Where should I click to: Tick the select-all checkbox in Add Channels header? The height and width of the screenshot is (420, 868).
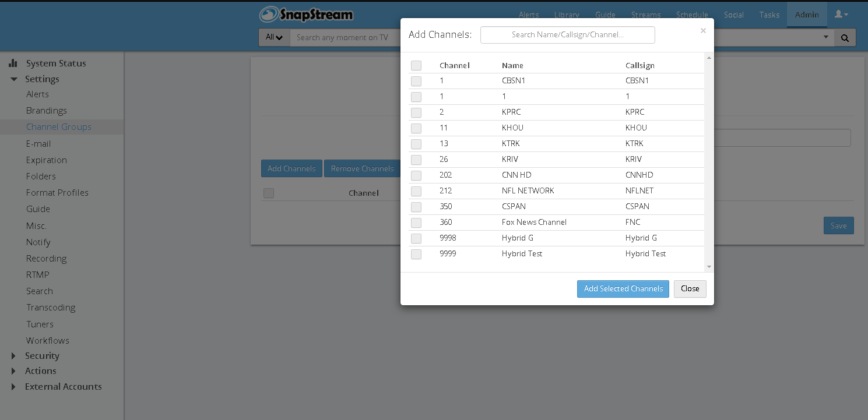(x=416, y=66)
